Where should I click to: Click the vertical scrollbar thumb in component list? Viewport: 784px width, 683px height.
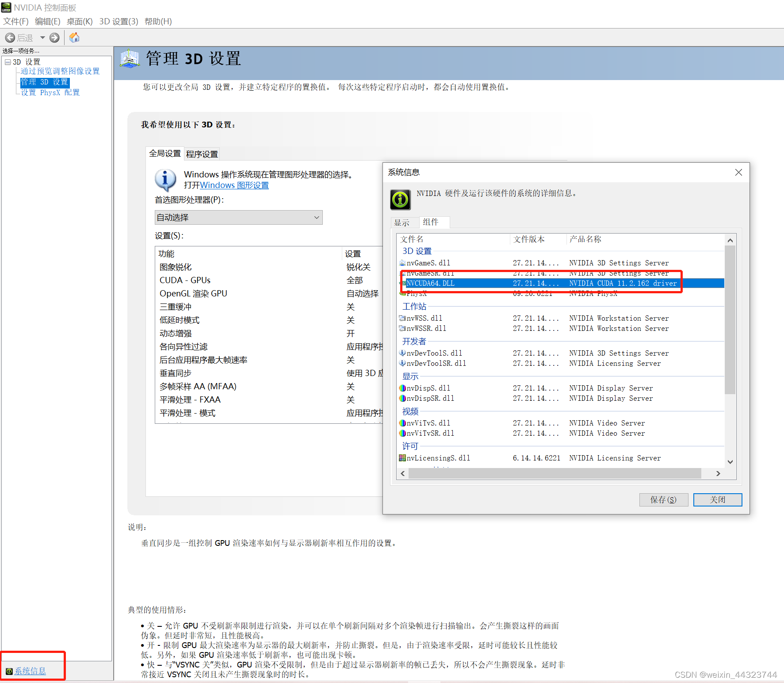click(x=730, y=320)
